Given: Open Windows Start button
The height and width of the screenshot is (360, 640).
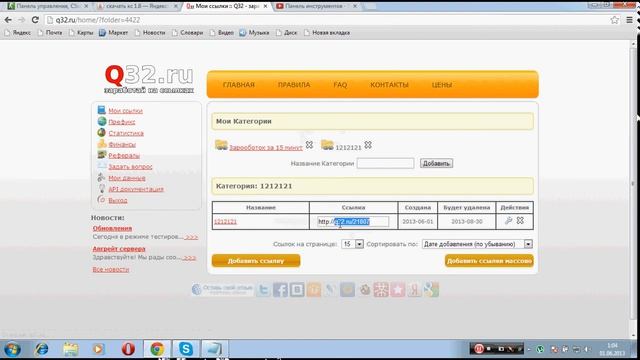Looking at the screenshot, I should (12, 349).
